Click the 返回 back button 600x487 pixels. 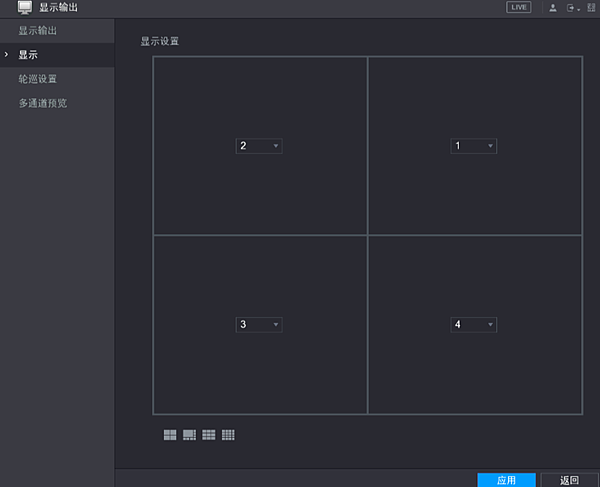point(569,480)
